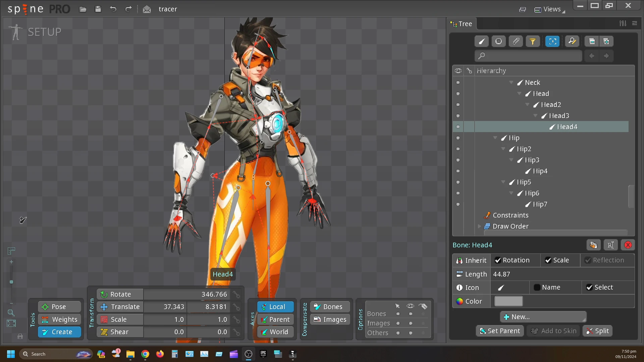The width and height of the screenshot is (644, 362).
Task: Select the Hip4 bone
Action: pyautogui.click(x=540, y=171)
